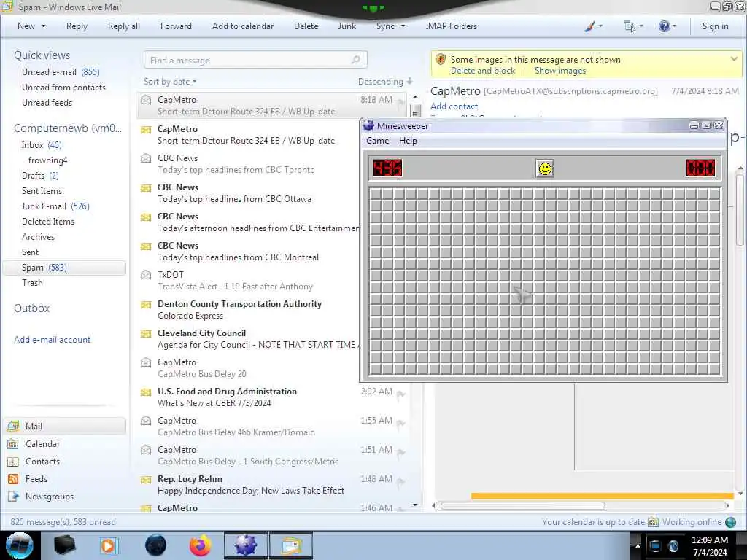747x560 pixels.
Task: Open the Sync dropdown arrow
Action: tap(403, 26)
